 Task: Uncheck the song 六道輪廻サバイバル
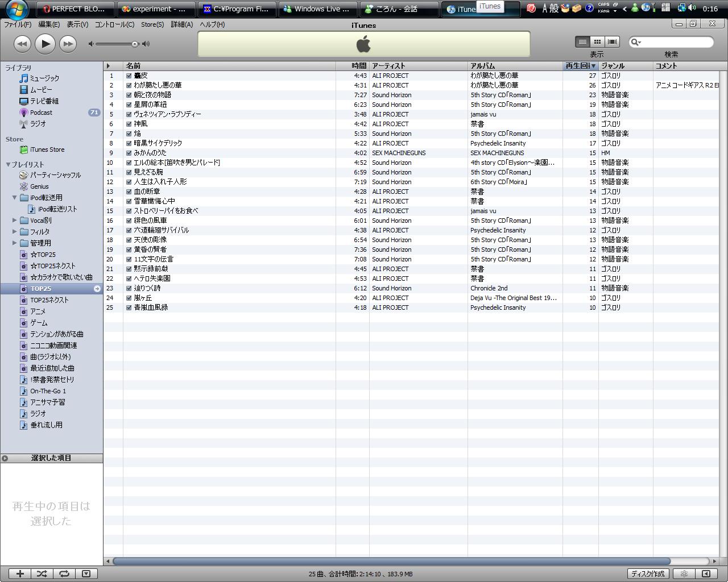[x=129, y=230]
